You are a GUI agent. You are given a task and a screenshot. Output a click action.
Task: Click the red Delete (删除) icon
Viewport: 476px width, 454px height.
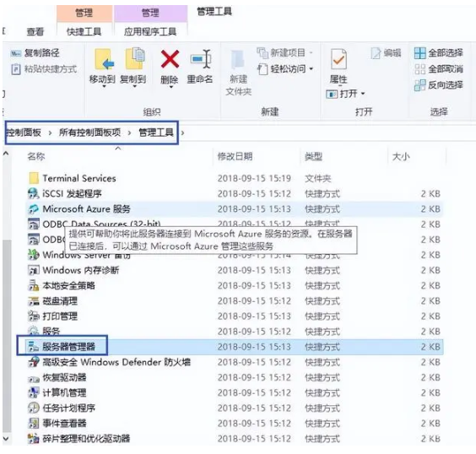coord(170,59)
